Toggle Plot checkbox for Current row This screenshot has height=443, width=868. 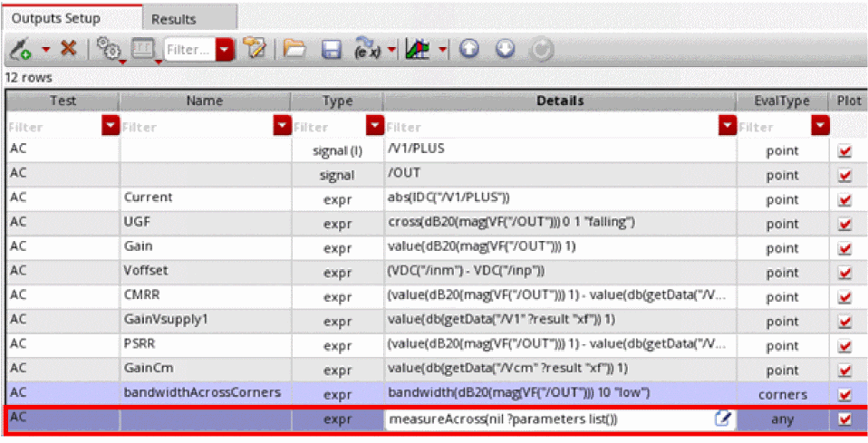pos(844,199)
